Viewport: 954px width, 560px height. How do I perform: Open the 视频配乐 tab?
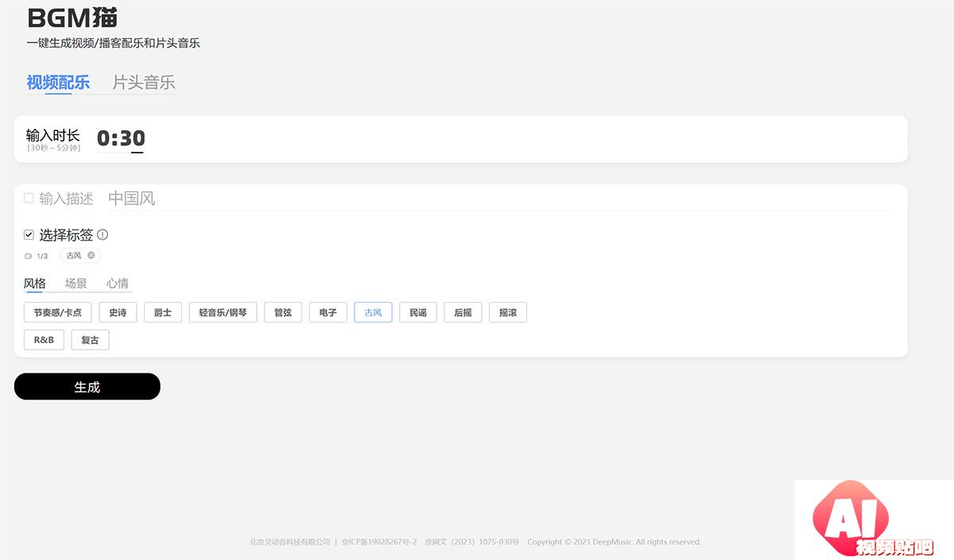[x=58, y=83]
